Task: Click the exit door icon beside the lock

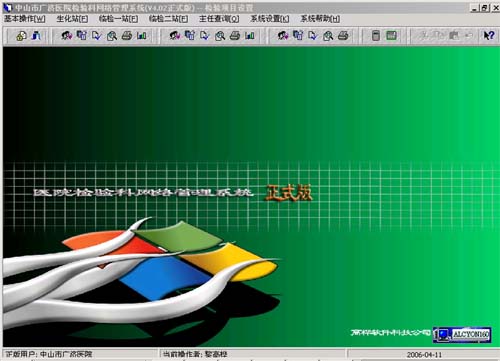Action: [x=36, y=36]
